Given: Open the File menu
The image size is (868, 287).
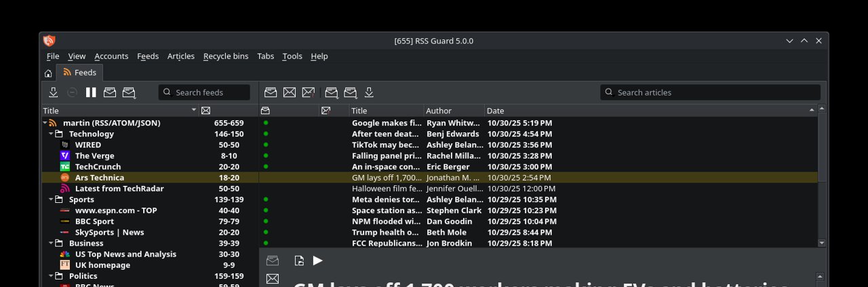Looking at the screenshot, I should point(53,56).
